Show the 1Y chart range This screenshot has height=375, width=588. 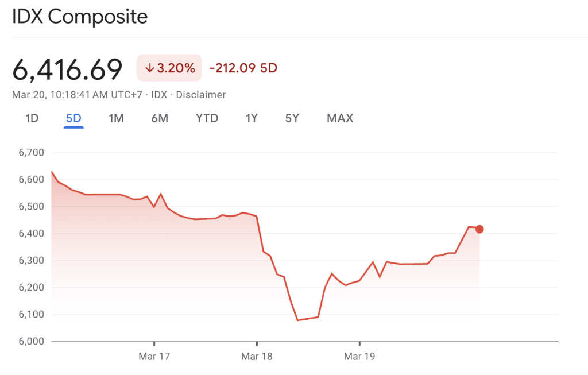pos(252,118)
